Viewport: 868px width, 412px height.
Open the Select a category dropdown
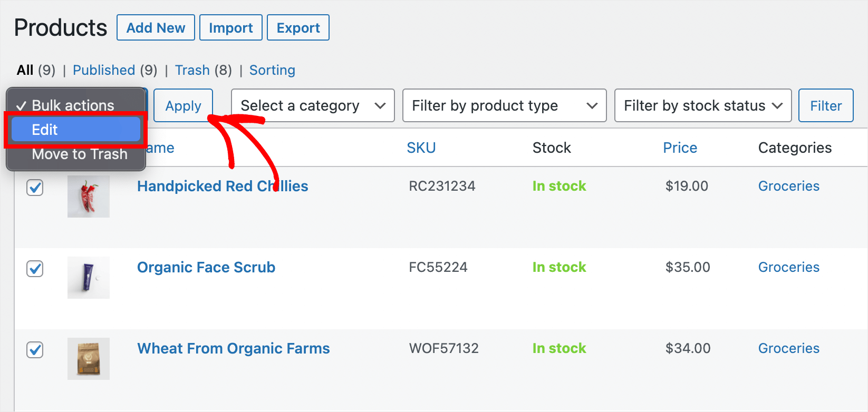tap(312, 105)
